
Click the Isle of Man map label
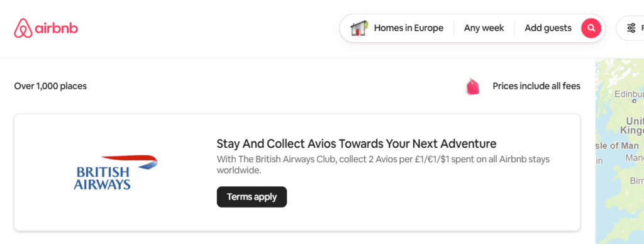pos(618,146)
